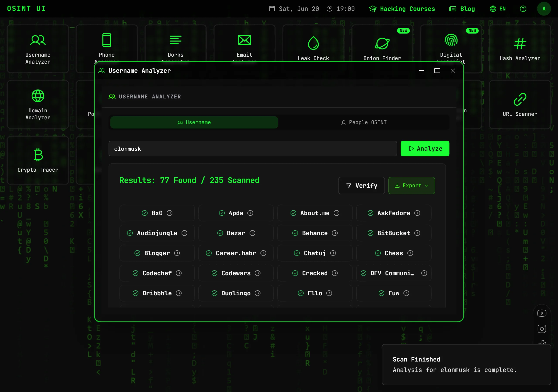Expand the Export dropdown
This screenshot has height=392, width=558.
(x=412, y=186)
